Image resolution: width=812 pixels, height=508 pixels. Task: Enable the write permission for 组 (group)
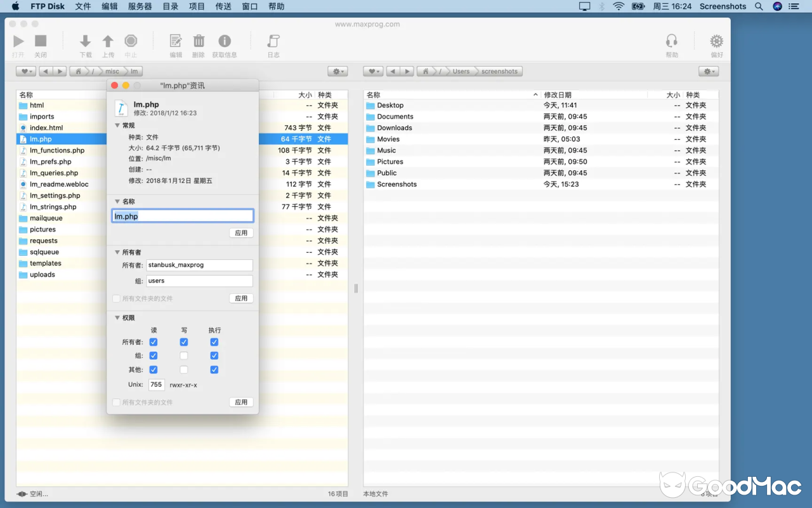(x=183, y=356)
